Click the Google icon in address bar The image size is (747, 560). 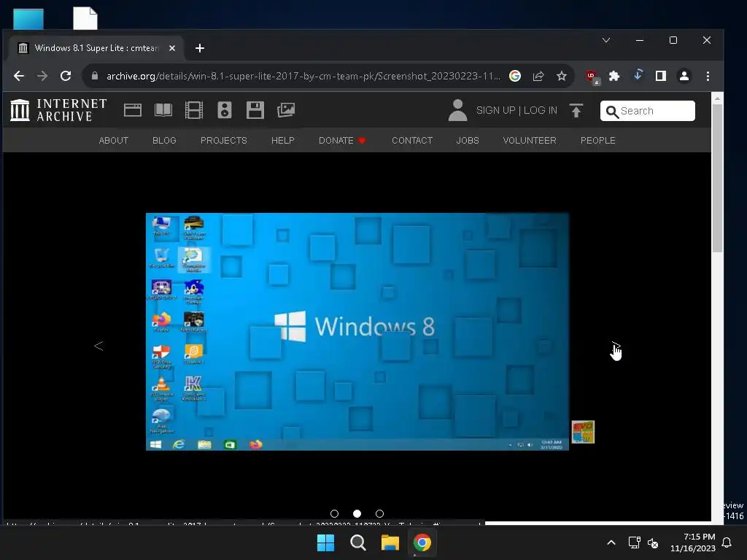pyautogui.click(x=514, y=76)
